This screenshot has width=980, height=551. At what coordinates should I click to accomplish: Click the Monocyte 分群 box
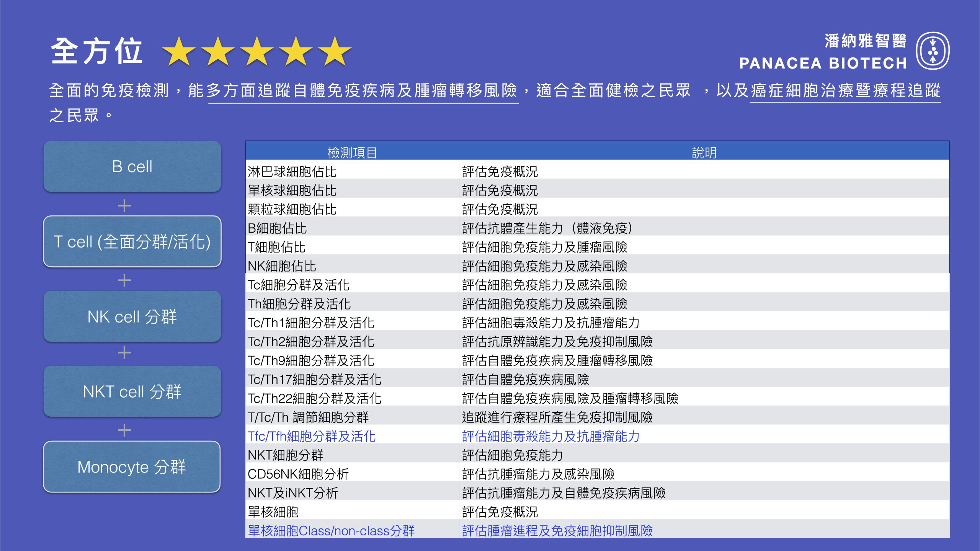pos(132,467)
